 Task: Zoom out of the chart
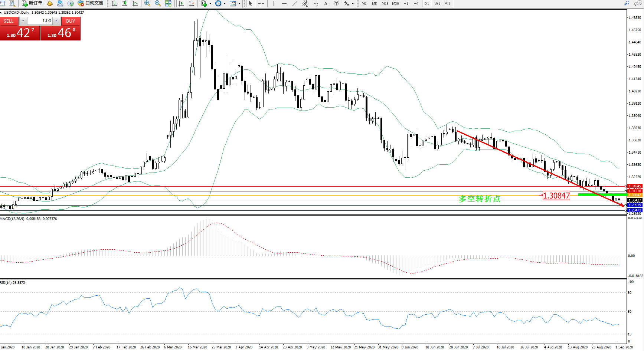click(x=158, y=4)
